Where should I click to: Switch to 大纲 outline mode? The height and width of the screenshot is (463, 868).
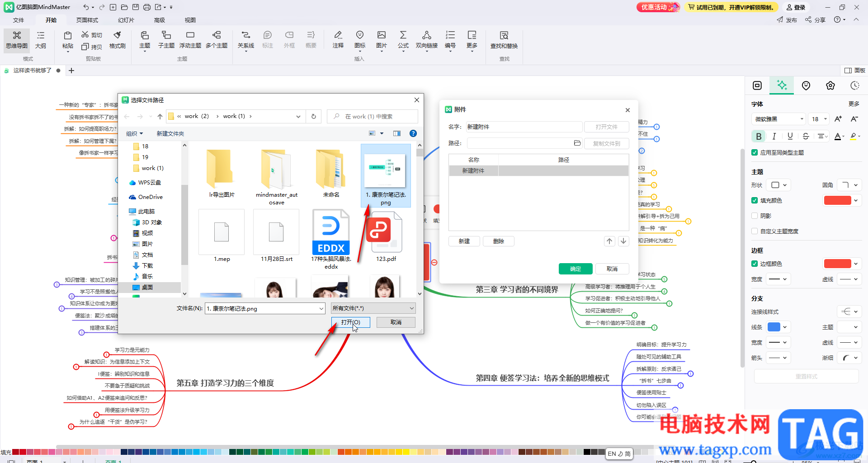tap(41, 40)
